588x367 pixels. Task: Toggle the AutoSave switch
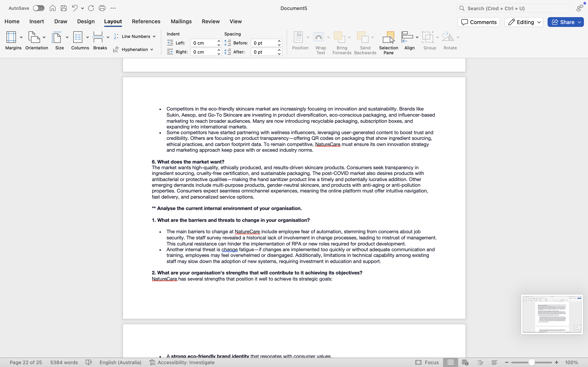click(39, 8)
